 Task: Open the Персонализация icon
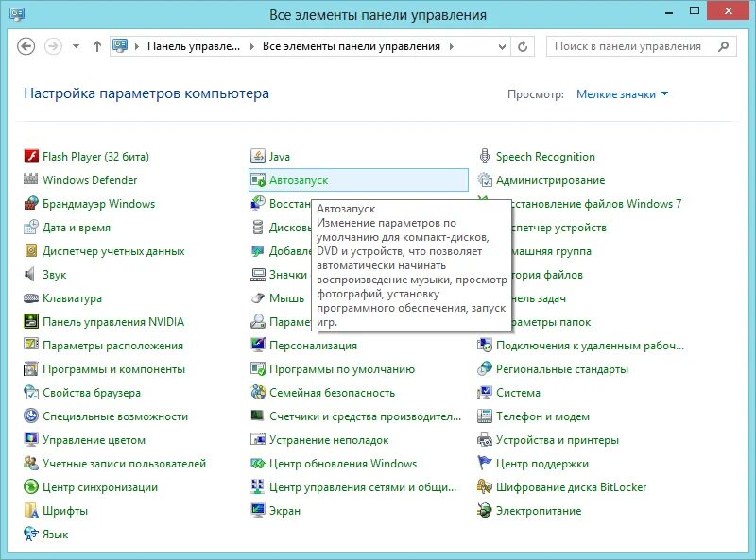click(x=258, y=345)
